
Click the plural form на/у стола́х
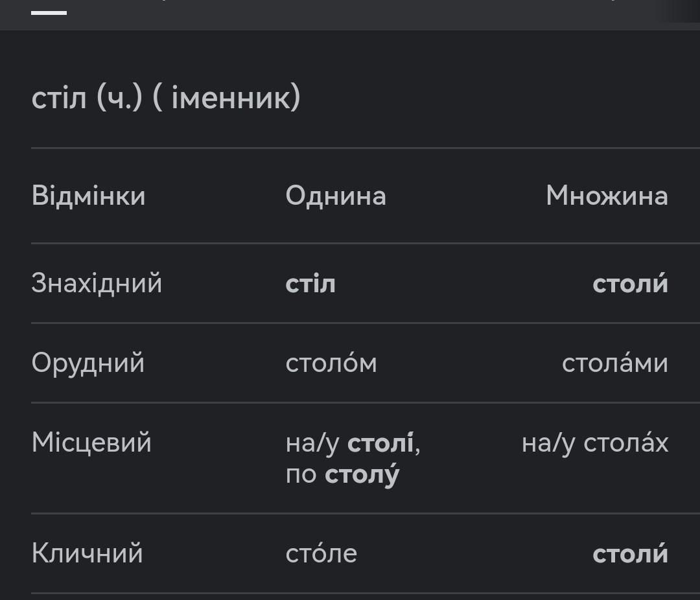(595, 443)
